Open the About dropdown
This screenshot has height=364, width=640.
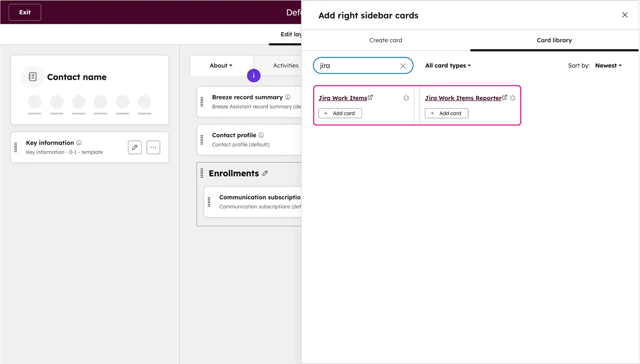point(221,65)
